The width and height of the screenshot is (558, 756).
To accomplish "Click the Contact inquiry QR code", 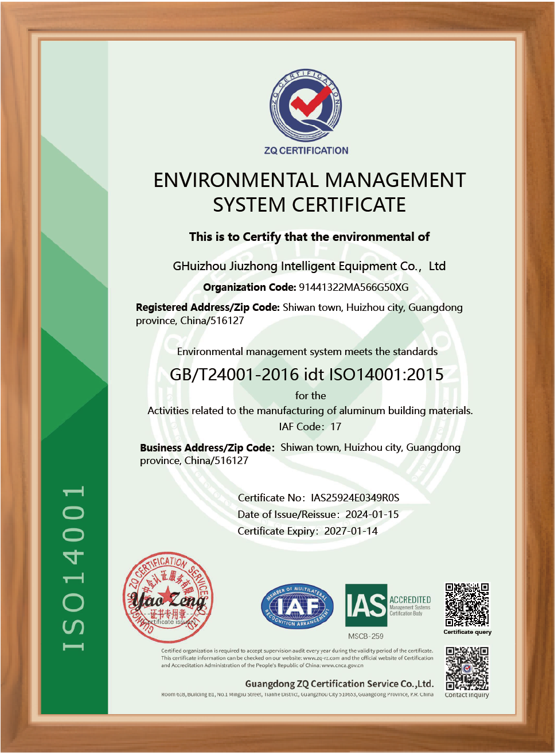I will (x=467, y=668).
